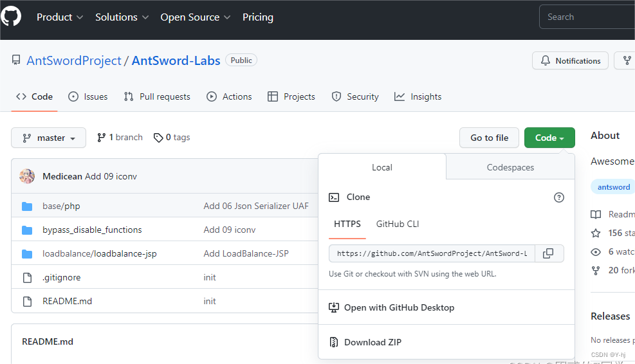
Task: Click the Open with GitHub Desktop option
Action: (399, 307)
